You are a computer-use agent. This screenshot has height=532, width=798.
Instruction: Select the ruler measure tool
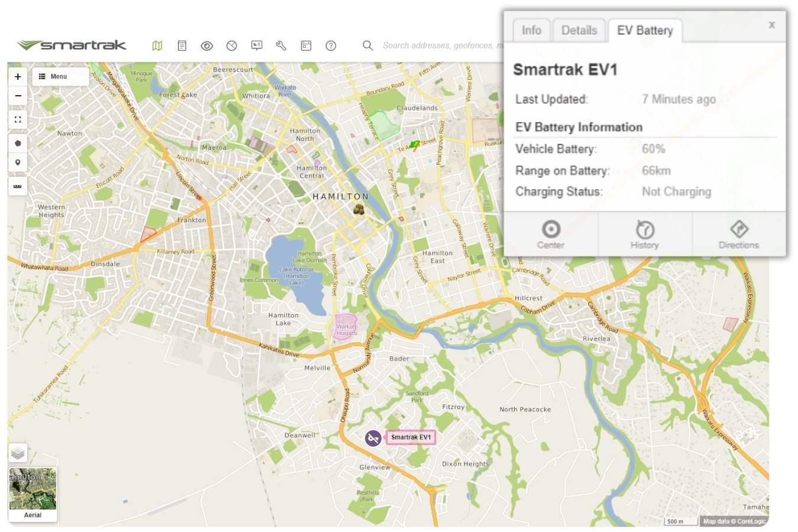click(x=18, y=186)
